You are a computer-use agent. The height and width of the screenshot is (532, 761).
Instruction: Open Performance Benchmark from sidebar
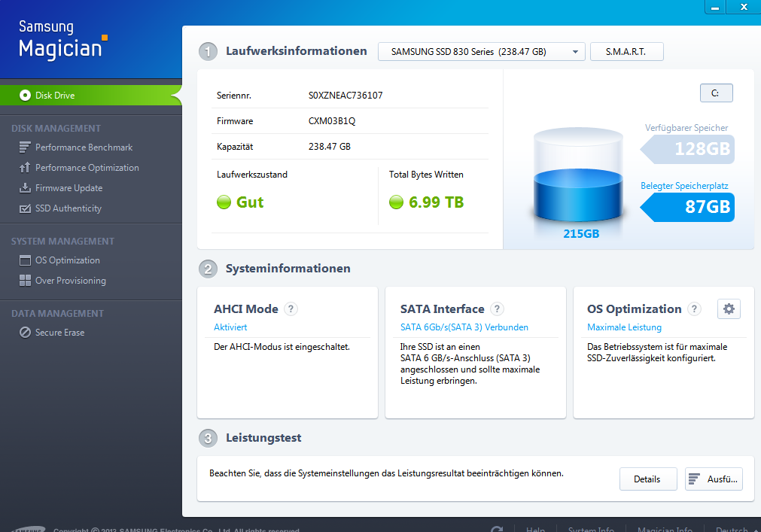pos(84,147)
